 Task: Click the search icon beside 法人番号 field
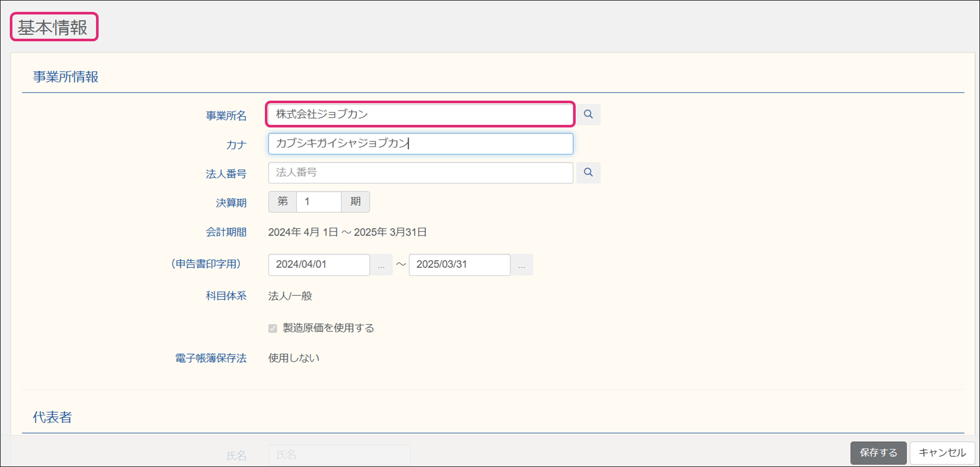(588, 172)
